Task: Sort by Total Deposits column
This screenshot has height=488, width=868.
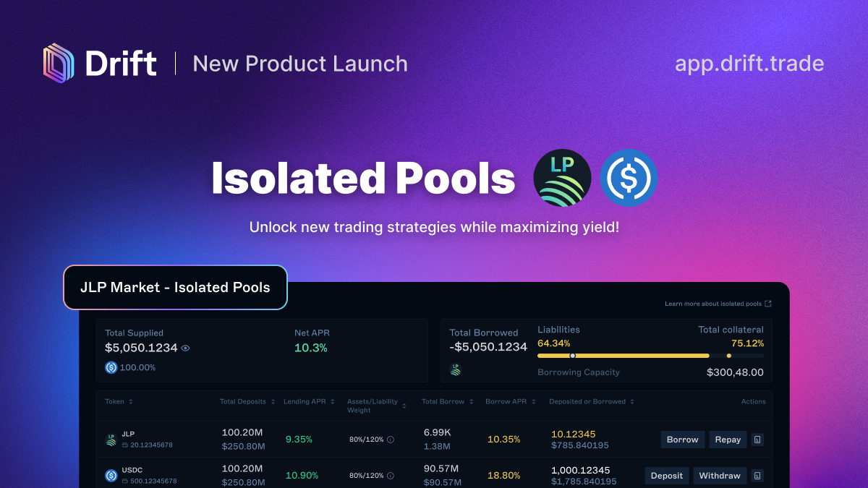Action: pyautogui.click(x=272, y=402)
